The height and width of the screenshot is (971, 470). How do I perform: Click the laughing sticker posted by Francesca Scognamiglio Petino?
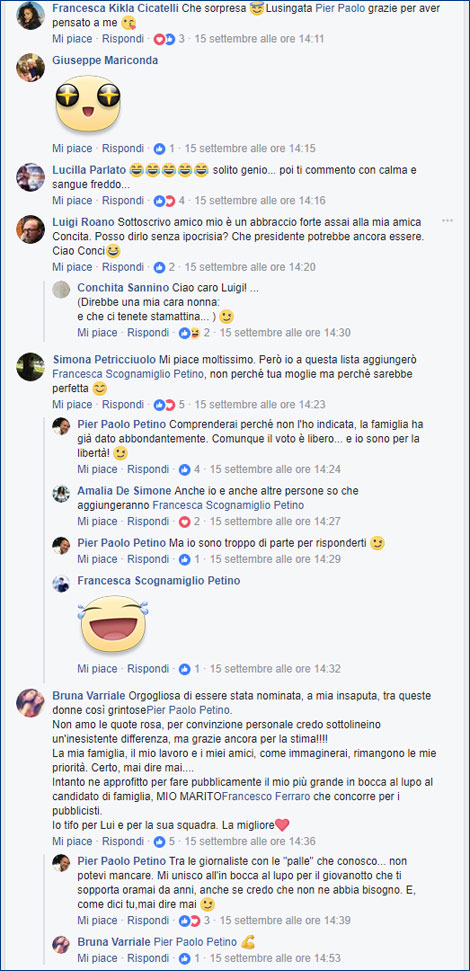[113, 625]
